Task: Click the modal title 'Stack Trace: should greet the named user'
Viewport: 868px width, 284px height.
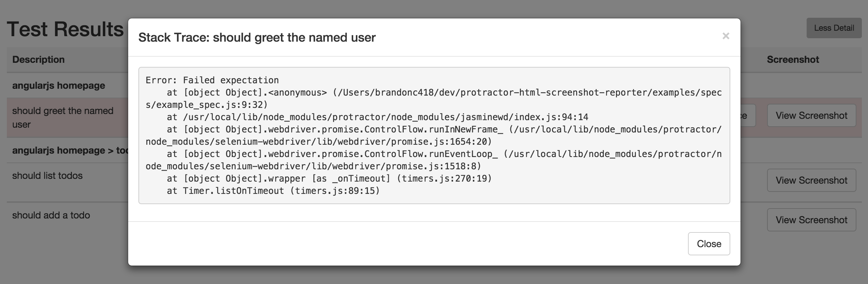Action: click(257, 38)
